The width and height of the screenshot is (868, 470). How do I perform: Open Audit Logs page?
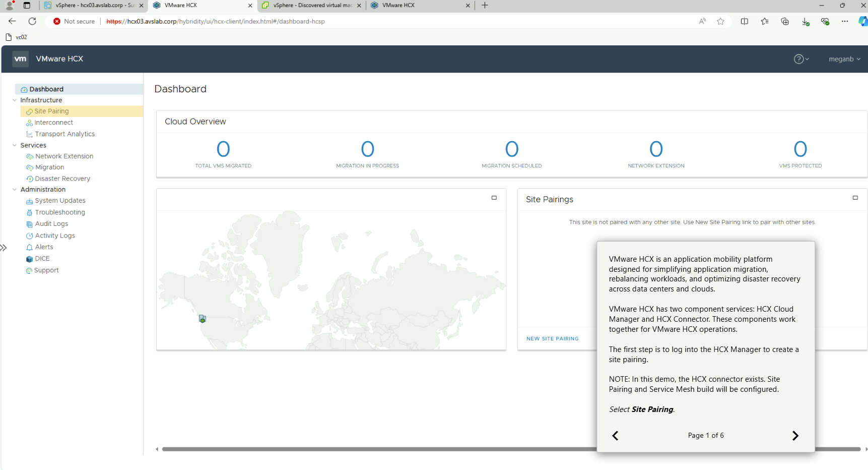51,224
